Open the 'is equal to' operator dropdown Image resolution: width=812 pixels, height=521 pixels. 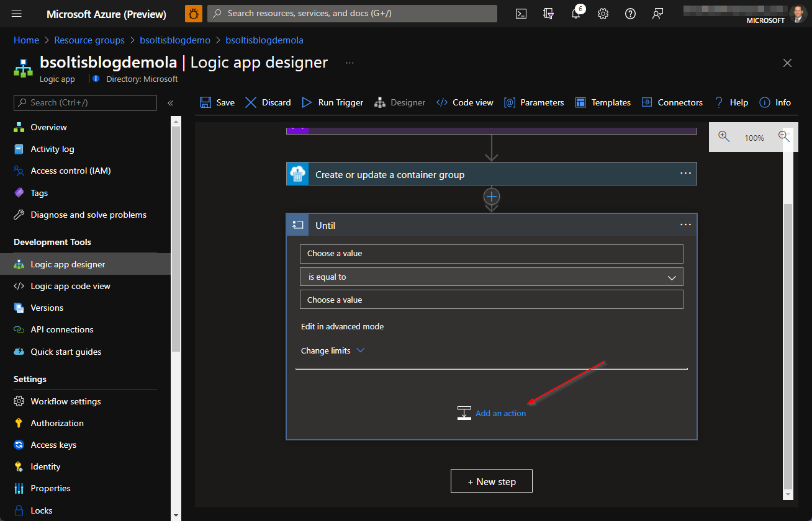coord(491,277)
